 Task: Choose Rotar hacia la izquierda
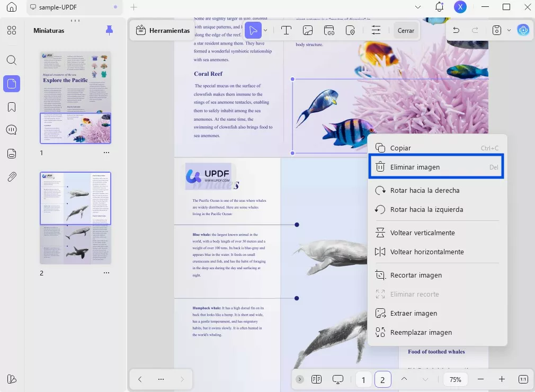(x=437, y=209)
